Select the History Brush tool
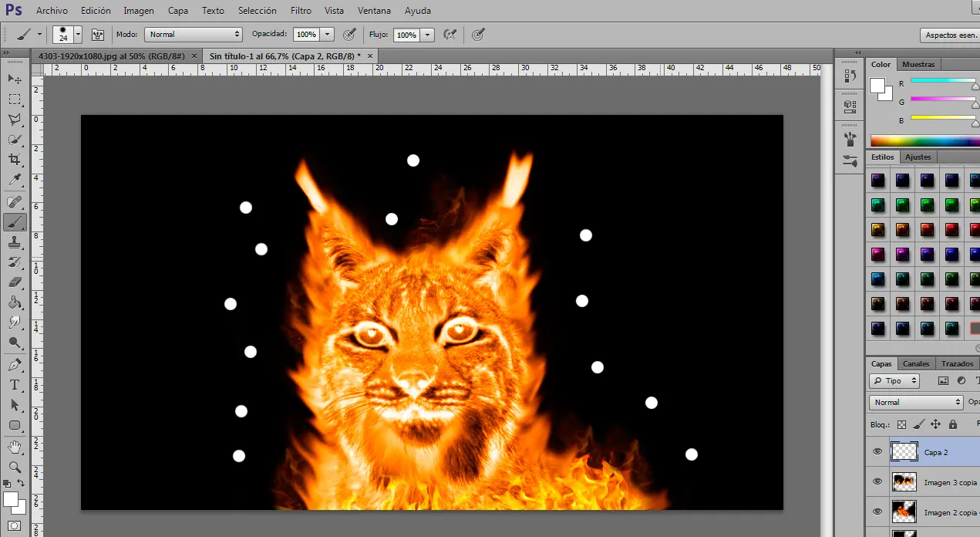 click(15, 262)
